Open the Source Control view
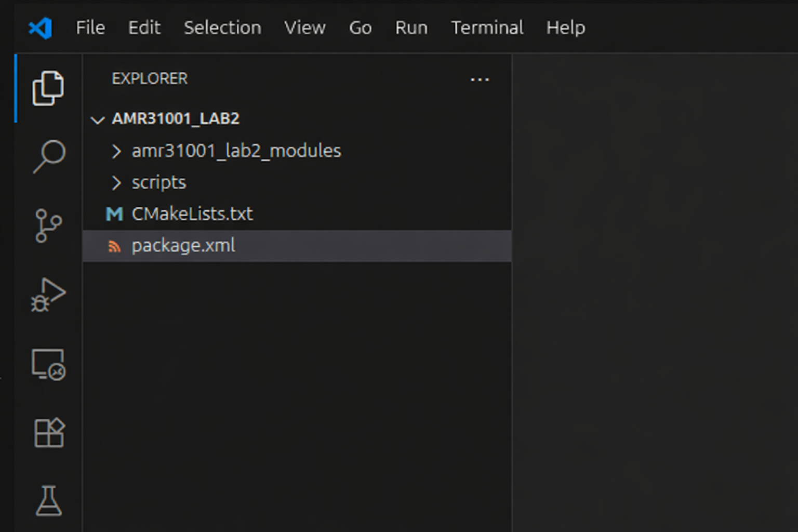This screenshot has height=532, width=798. coord(48,225)
